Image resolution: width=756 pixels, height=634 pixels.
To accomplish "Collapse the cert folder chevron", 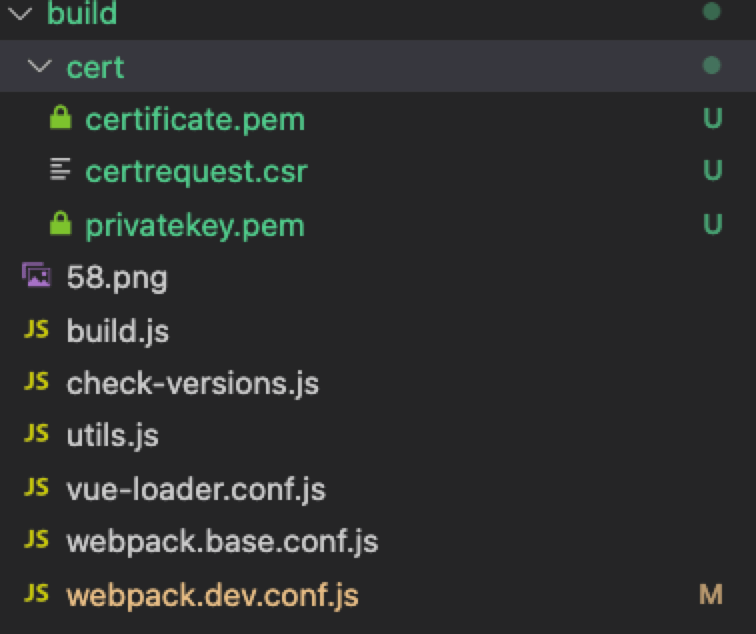I will (40, 66).
